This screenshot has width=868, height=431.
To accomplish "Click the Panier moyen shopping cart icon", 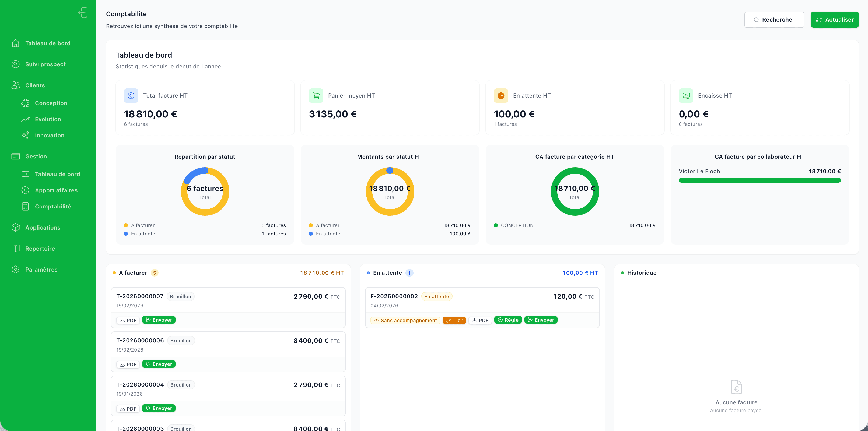I will (x=316, y=96).
